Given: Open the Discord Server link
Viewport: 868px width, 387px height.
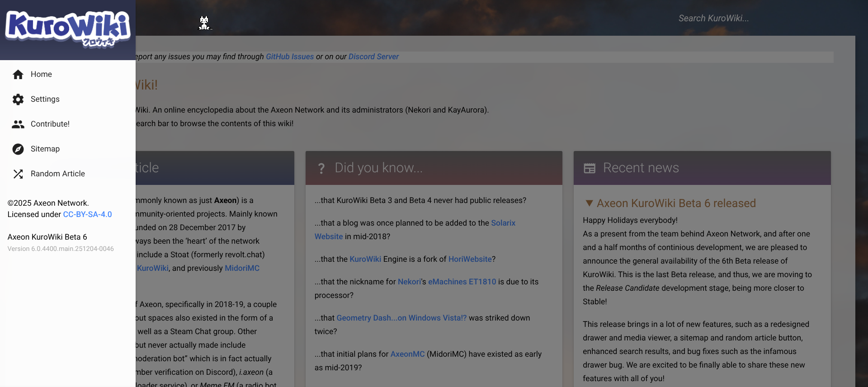Looking at the screenshot, I should coord(373,57).
